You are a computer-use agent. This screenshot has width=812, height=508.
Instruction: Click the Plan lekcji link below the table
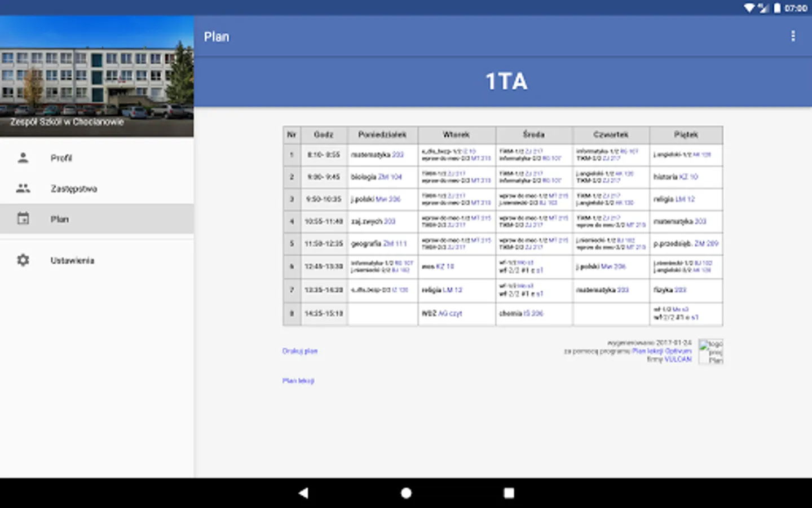tap(298, 381)
